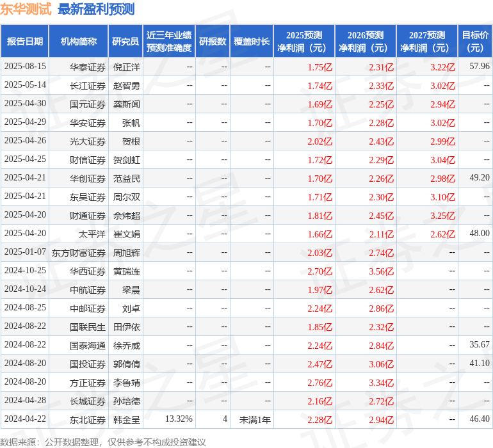The height and width of the screenshot is (448, 493).
Task: Click the 东华测试 stock name title
Action: tap(26, 10)
